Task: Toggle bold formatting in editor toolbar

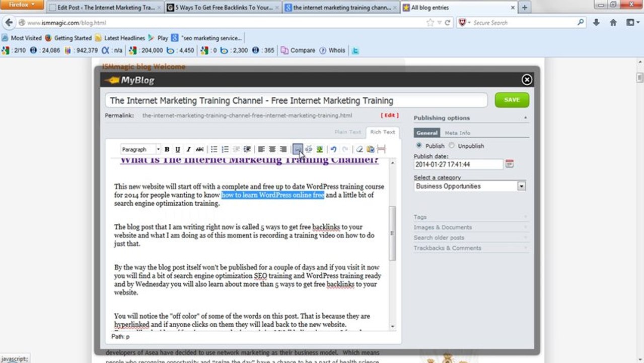Action: 167,149
